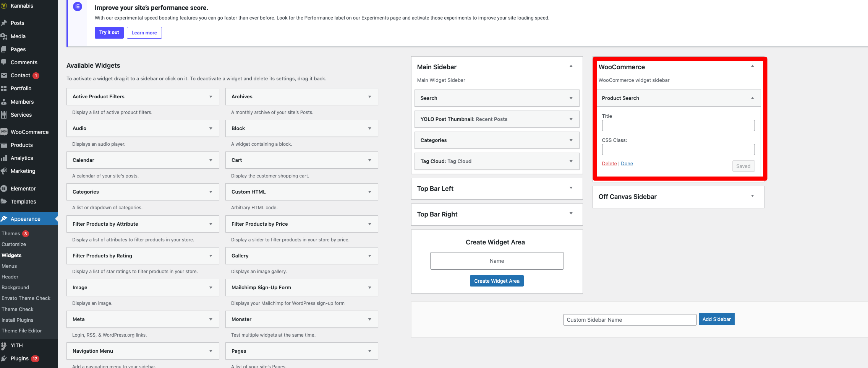
Task: Click the Elementor icon in sidebar
Action: coord(4,189)
